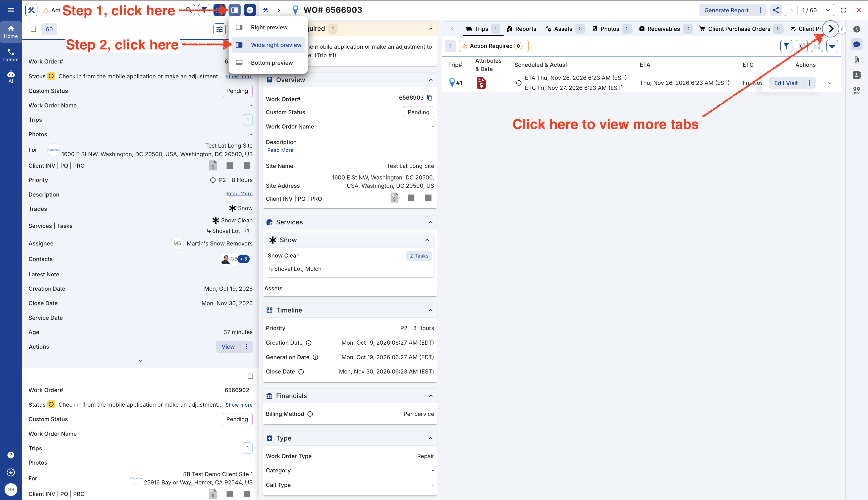Click the Edit Visit button
This screenshot has width=868, height=500.
click(786, 83)
